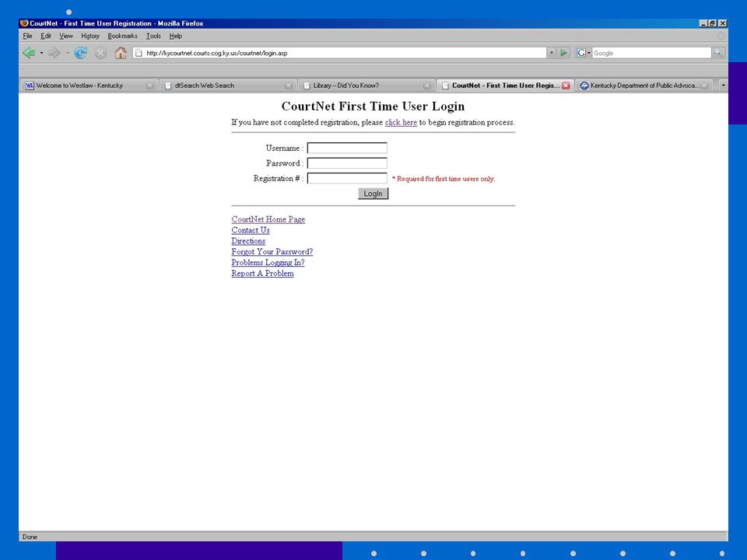
Task: Open the Edit menu
Action: tap(46, 37)
